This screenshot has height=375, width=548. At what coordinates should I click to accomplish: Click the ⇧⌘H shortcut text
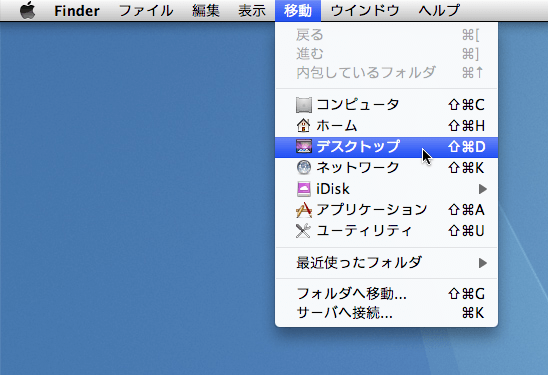coord(467,126)
